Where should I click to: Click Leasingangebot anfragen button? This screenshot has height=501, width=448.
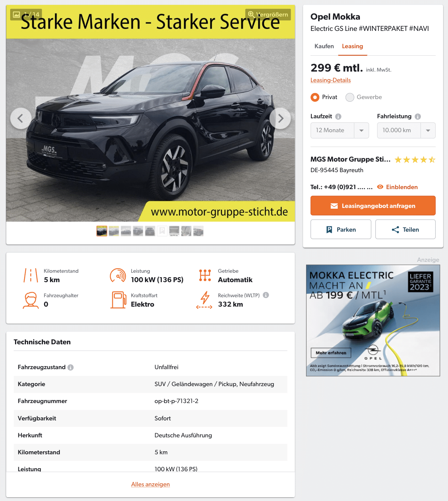coord(373,206)
